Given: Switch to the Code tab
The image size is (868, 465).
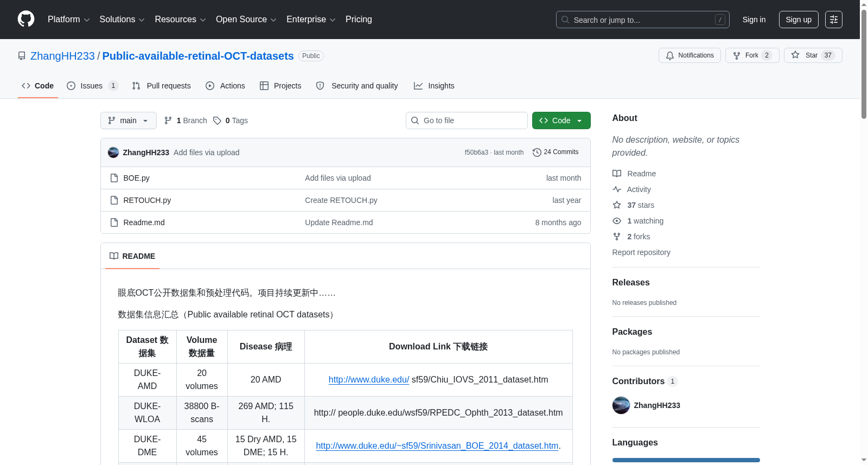Looking at the screenshot, I should (x=38, y=86).
